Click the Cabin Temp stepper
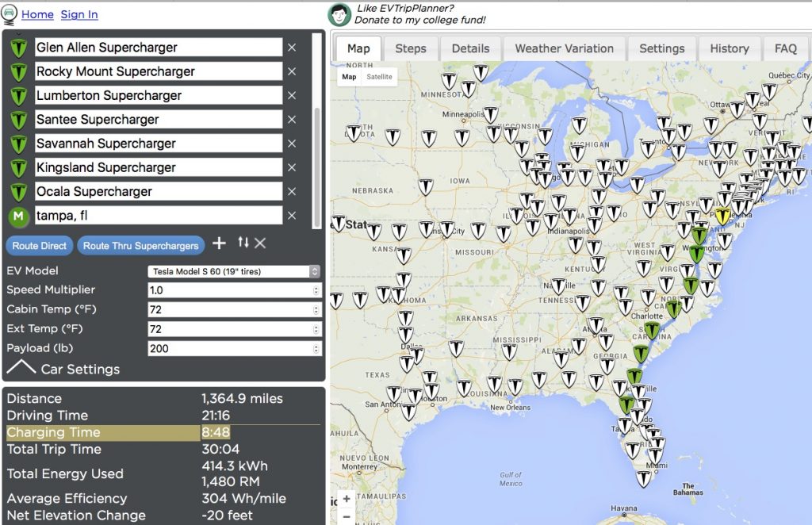The width and height of the screenshot is (812, 525). tap(316, 309)
